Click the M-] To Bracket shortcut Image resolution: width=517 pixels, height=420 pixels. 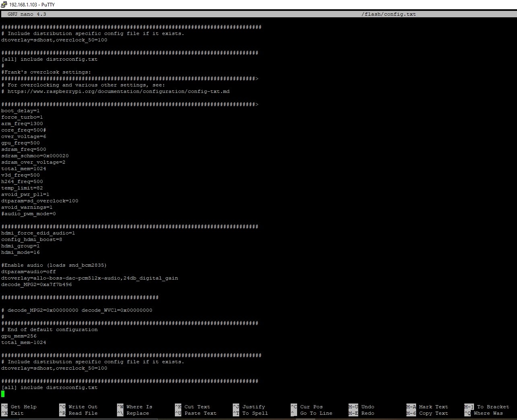(486, 407)
